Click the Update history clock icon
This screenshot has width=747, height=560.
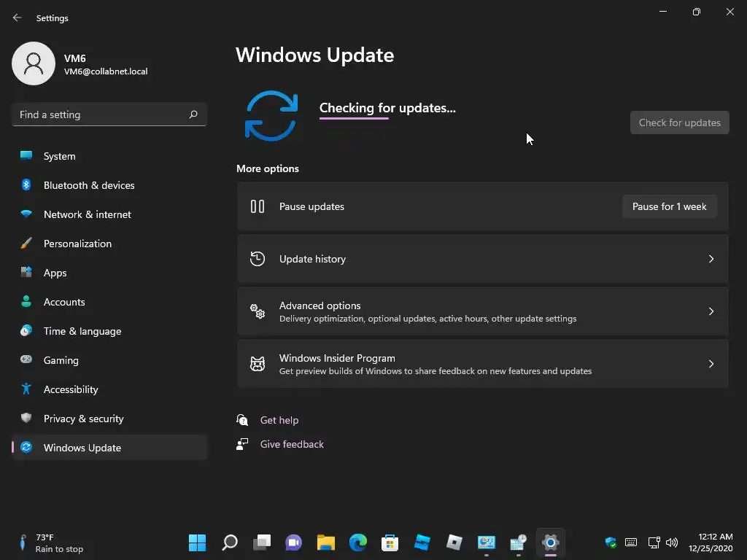(258, 259)
